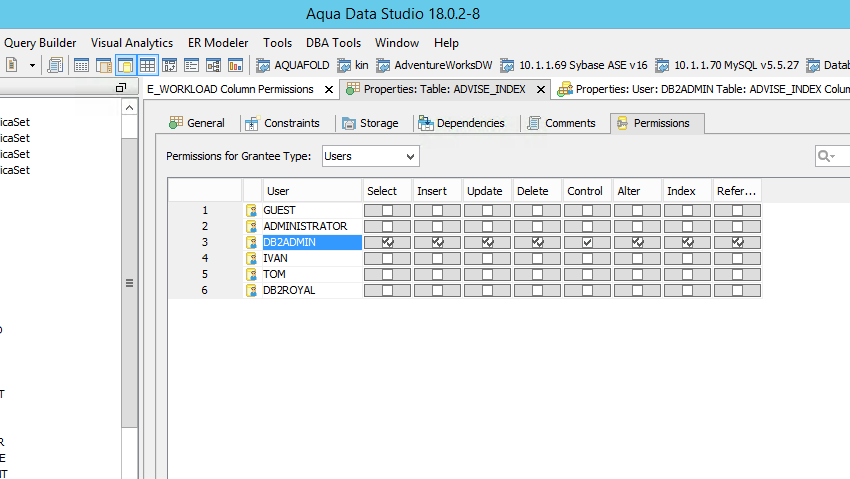Open the Grantee Type Users dropdown
Image resolution: width=850 pixels, height=479 pixels.
370,156
